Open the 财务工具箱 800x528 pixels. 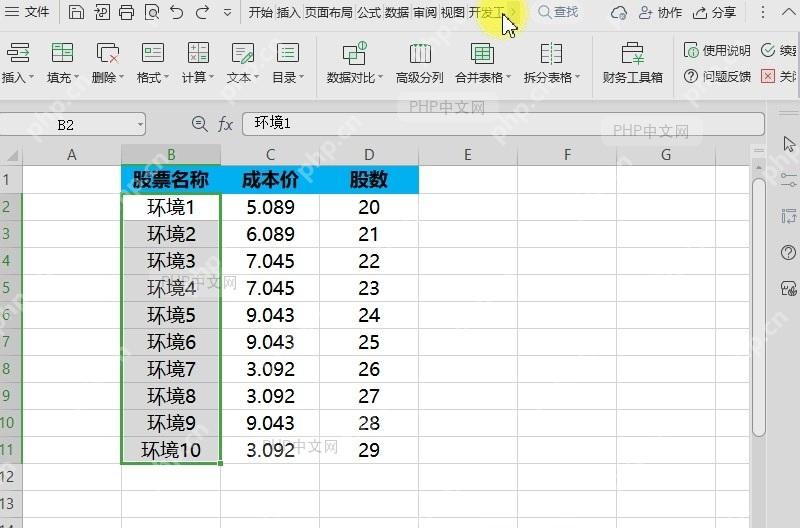632,63
